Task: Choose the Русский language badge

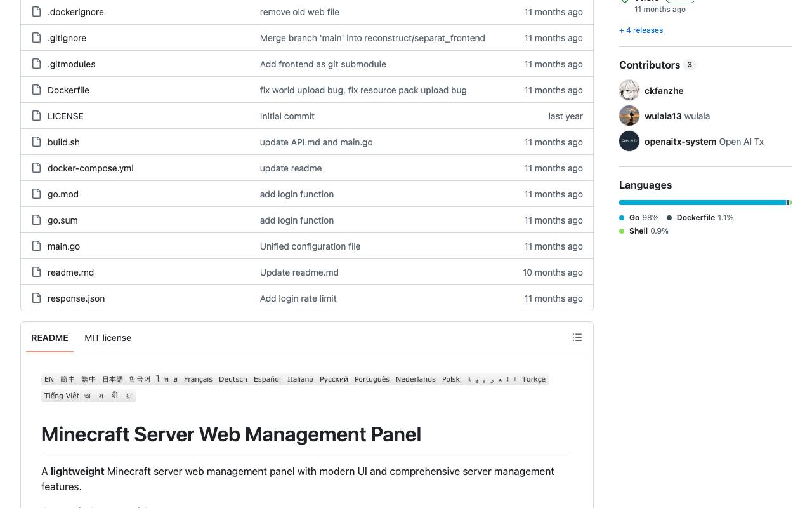Action: click(334, 379)
